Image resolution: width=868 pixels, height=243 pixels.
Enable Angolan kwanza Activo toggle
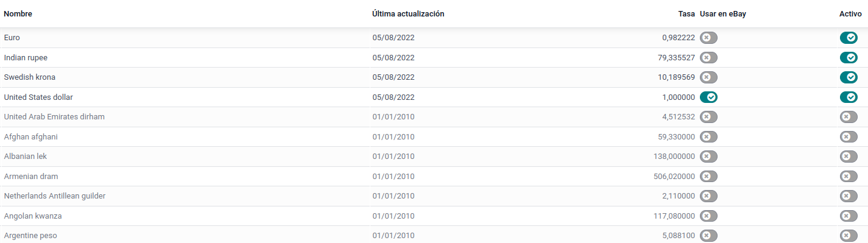849,216
